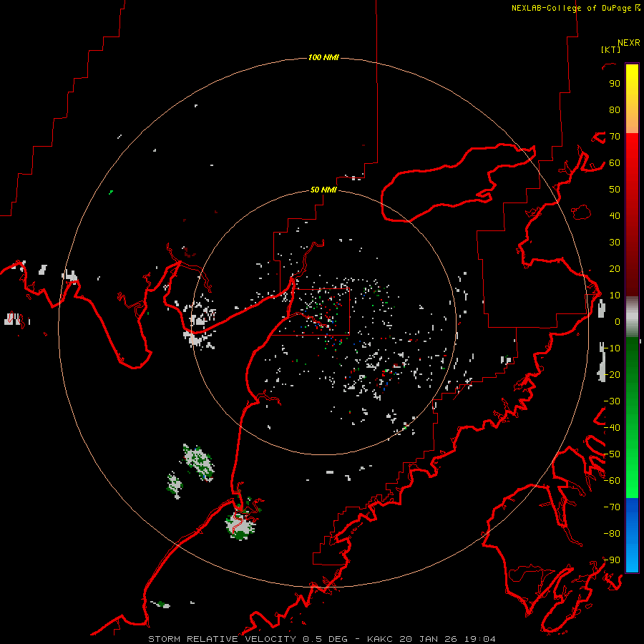644x644 pixels.
Task: Select the -70 value on velocity scale
Action: click(x=613, y=507)
